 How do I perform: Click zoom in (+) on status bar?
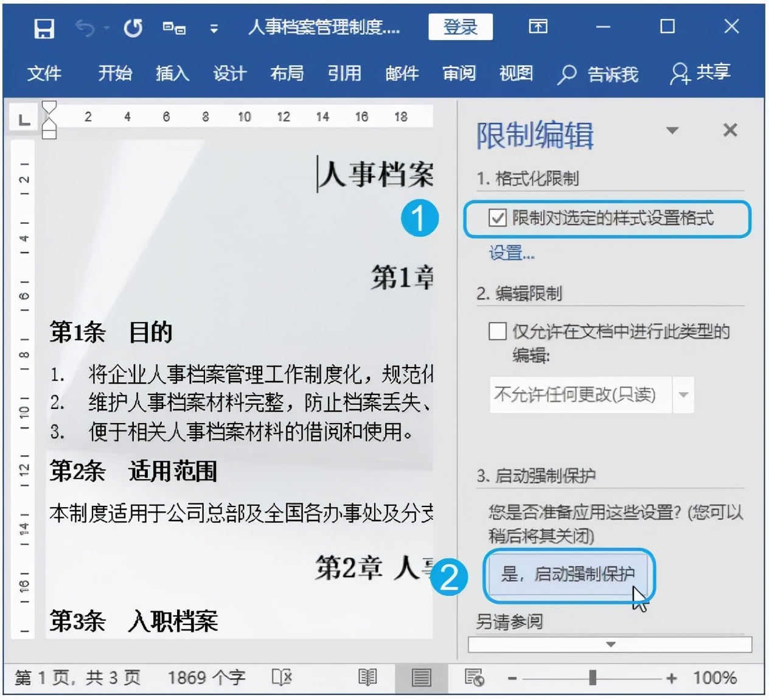tap(672, 677)
